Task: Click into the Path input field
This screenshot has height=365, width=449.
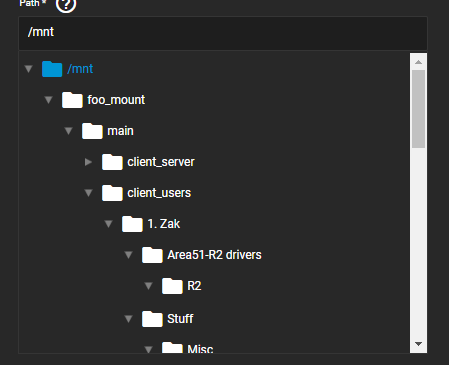Action: 223,33
